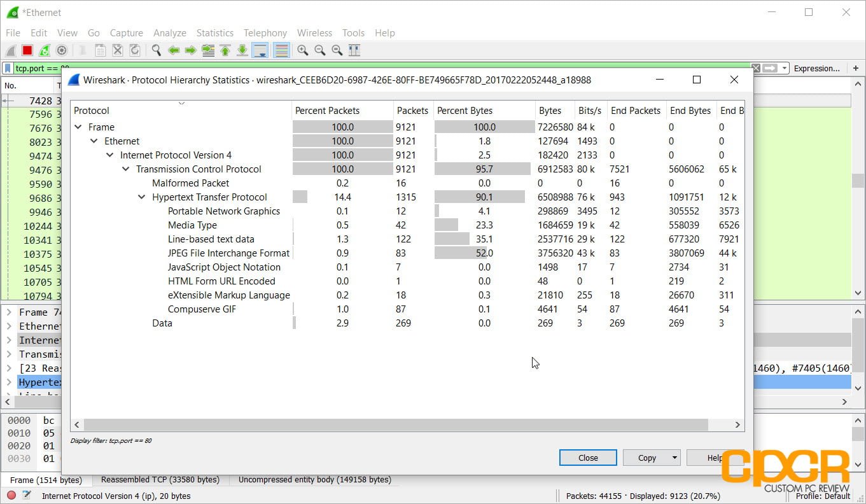This screenshot has width=866, height=504.
Task: Click the start capture shark fin icon
Action: click(11, 50)
